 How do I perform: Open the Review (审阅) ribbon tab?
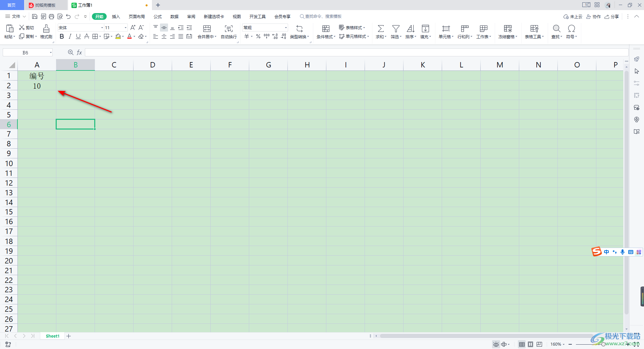191,16
